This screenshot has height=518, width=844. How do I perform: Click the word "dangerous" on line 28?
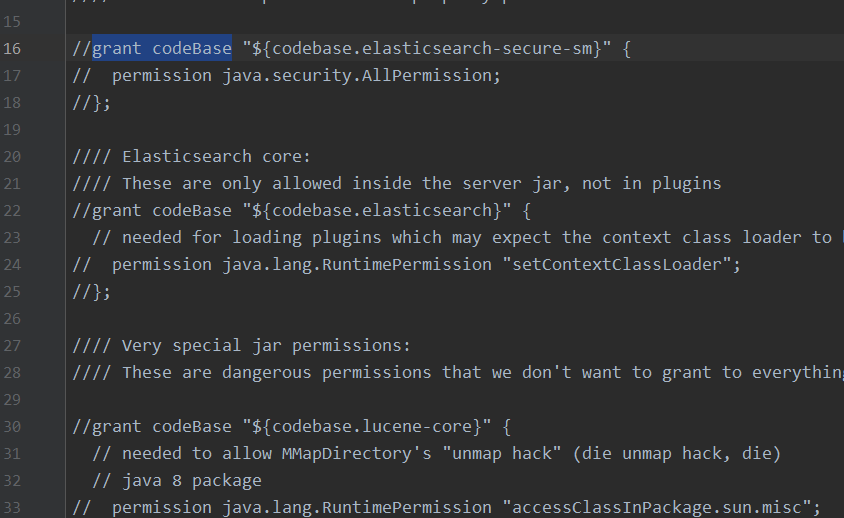click(266, 373)
